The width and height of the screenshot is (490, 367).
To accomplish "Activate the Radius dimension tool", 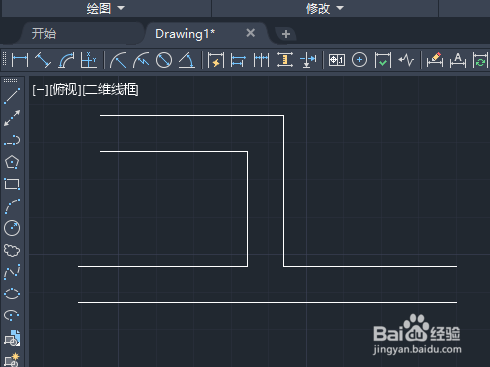I will [x=118, y=60].
